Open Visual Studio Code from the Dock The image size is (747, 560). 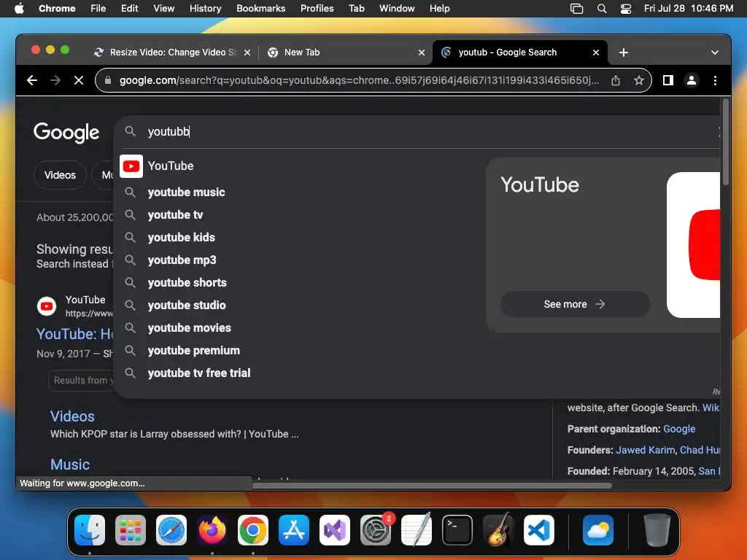539,530
